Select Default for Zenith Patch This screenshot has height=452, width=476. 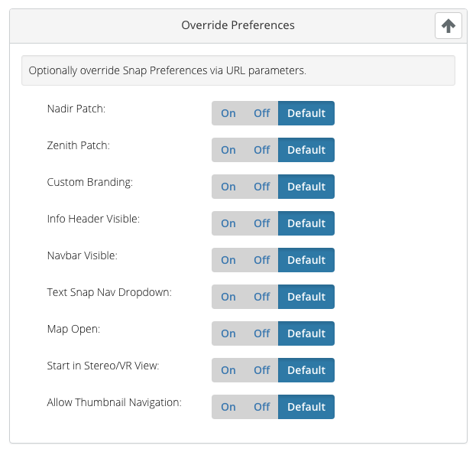click(306, 150)
